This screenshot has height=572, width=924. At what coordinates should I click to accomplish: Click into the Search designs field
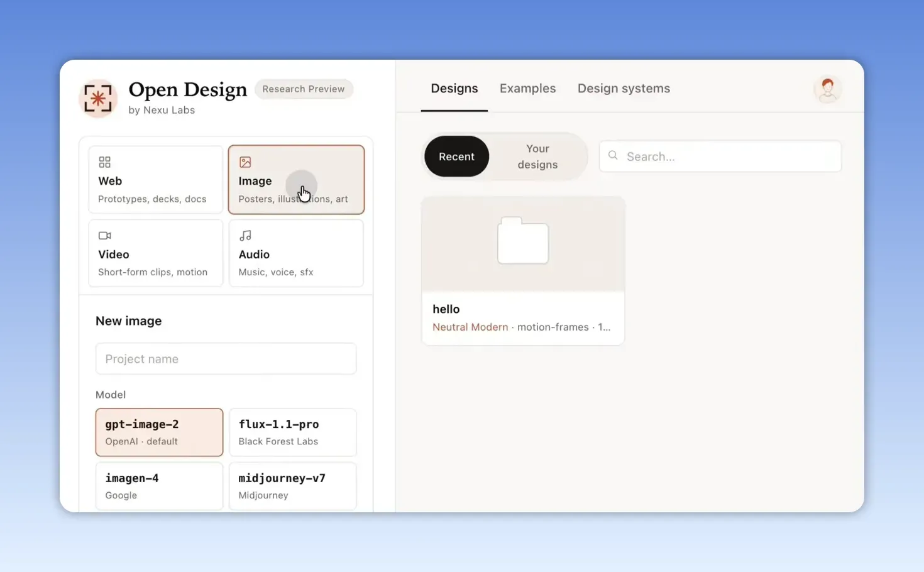pyautogui.click(x=720, y=157)
